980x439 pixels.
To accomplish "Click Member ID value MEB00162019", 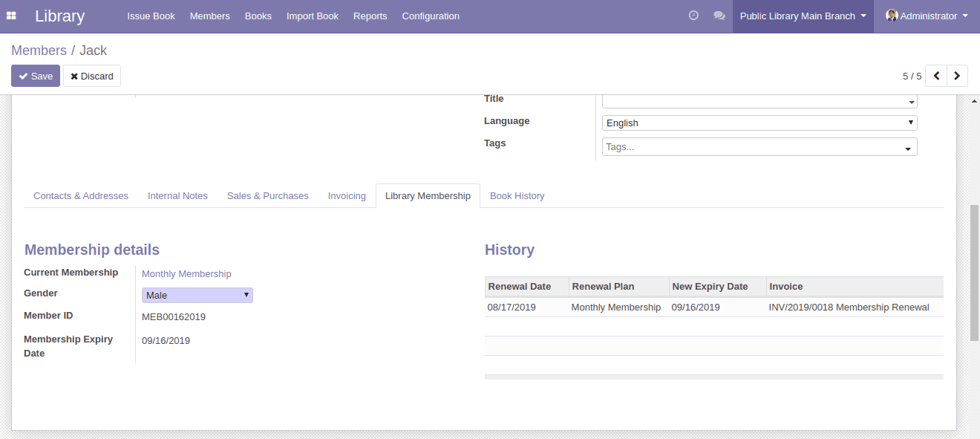I will [174, 317].
